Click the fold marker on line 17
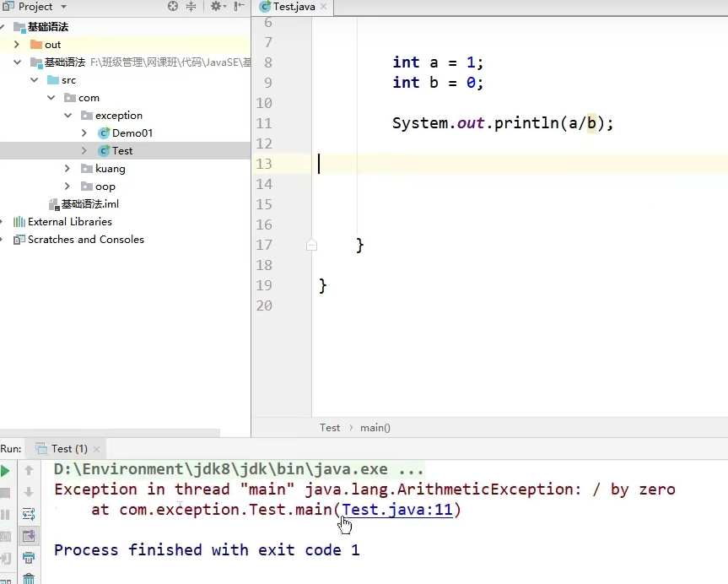This screenshot has width=728, height=584. 311,245
